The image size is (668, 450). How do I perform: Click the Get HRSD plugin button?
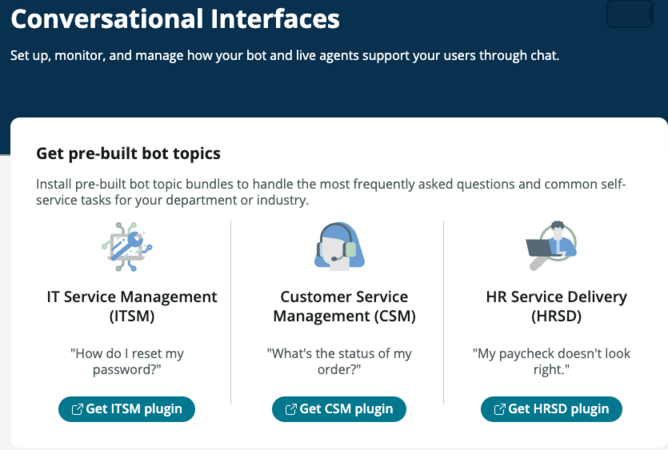pos(551,409)
